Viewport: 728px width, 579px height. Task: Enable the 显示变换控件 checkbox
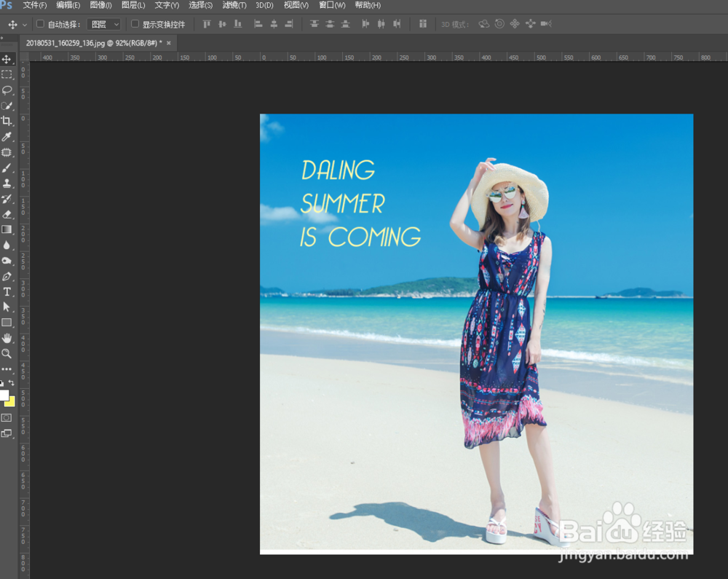(135, 24)
